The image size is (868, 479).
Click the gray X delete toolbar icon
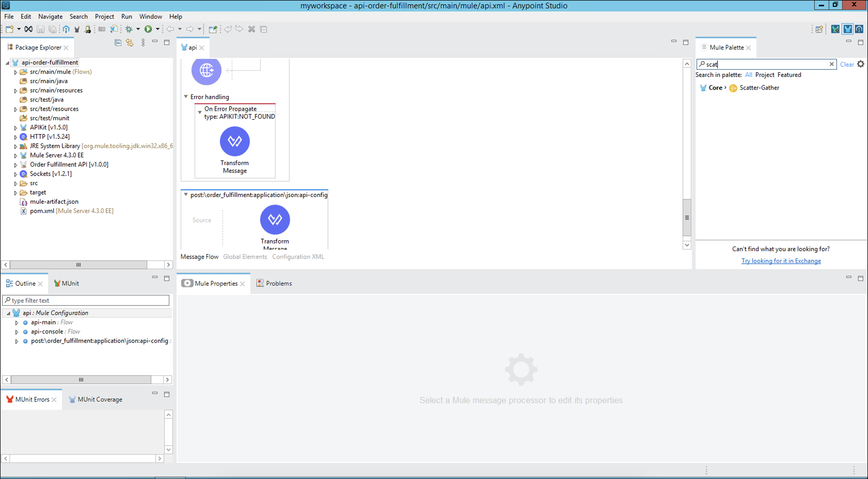click(x=251, y=29)
